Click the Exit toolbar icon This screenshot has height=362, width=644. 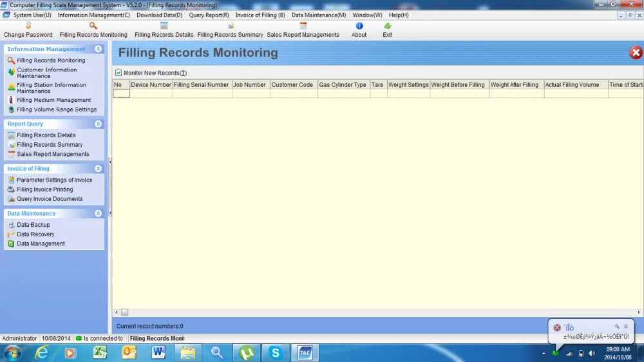387,26
